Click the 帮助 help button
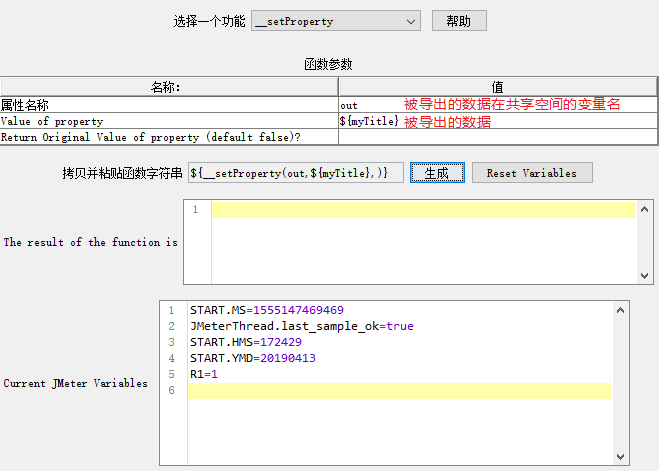The width and height of the screenshot is (660, 473). point(459,21)
